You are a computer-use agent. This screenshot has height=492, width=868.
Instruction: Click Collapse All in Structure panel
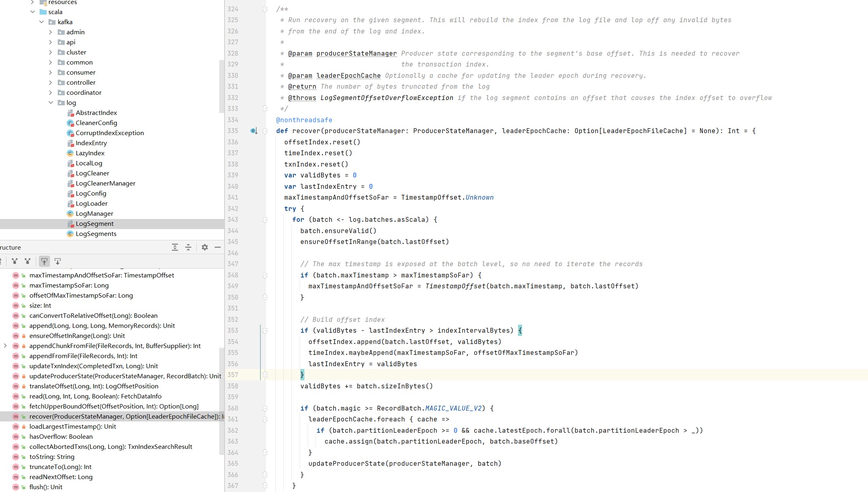click(x=188, y=247)
